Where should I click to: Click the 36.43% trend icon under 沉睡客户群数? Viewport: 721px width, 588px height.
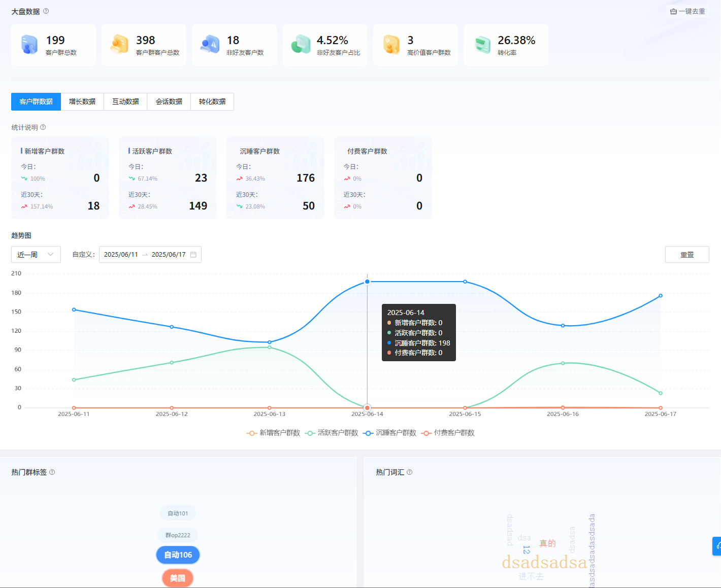(239, 179)
